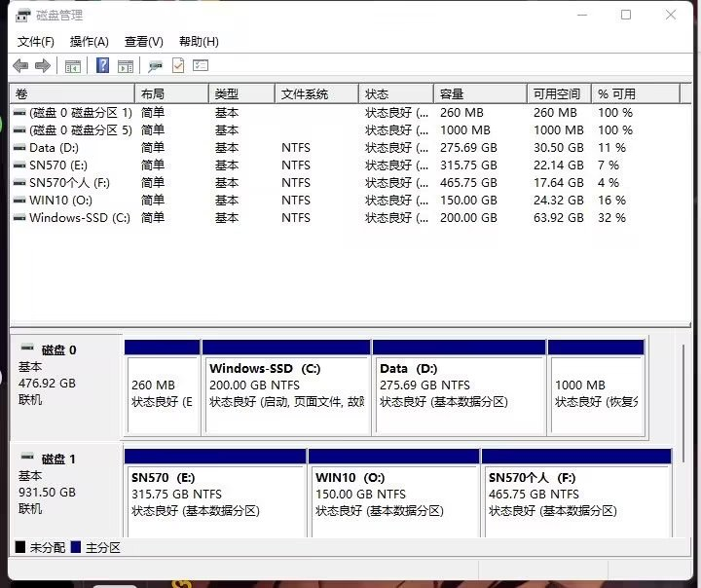This screenshot has height=588, width=701.
Task: Click the vertical scrollbar of disk map
Action: (684, 436)
